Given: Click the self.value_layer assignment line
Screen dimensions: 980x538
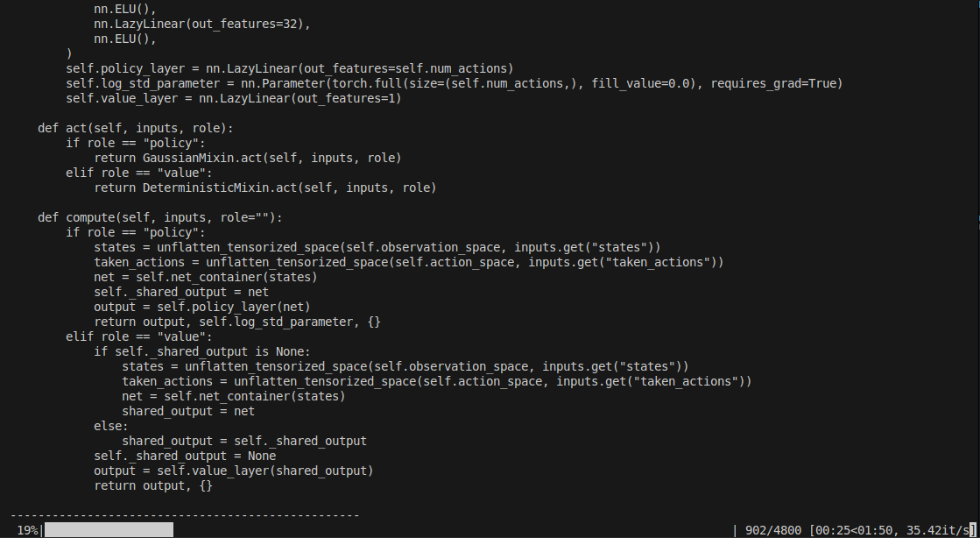Looking at the screenshot, I should coord(233,98).
